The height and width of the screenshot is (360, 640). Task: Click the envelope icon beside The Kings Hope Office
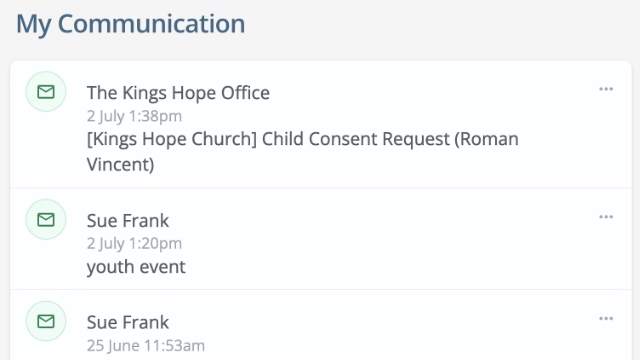click(46, 92)
